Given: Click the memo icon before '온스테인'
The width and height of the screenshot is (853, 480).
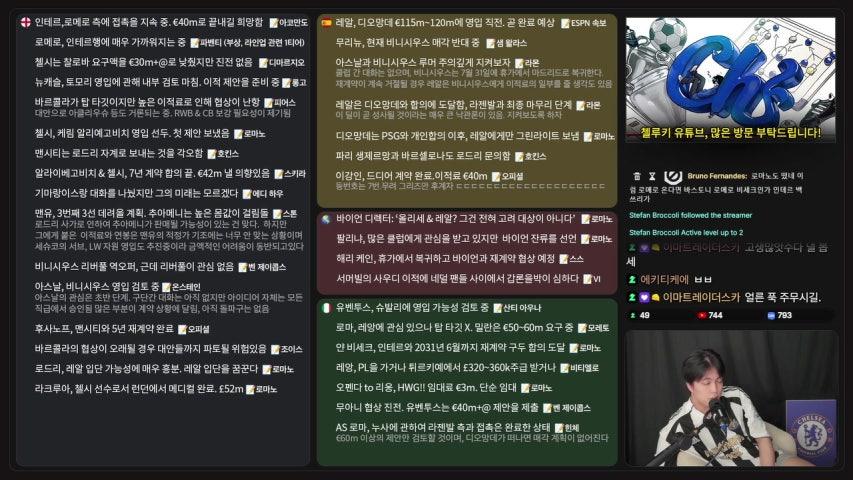Looking at the screenshot, I should [166, 287].
